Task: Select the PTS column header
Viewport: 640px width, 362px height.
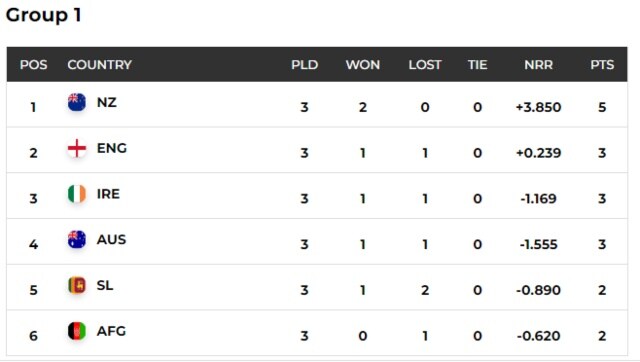Action: pyautogui.click(x=602, y=64)
